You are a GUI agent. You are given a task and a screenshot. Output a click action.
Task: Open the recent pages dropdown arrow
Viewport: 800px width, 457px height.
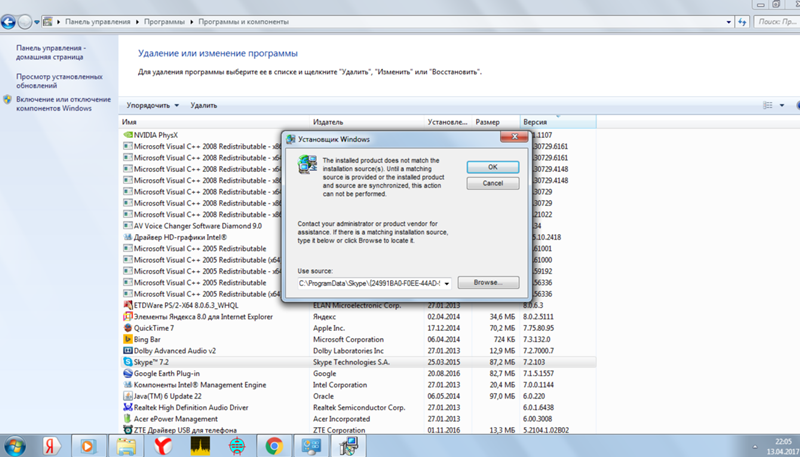tap(37, 22)
